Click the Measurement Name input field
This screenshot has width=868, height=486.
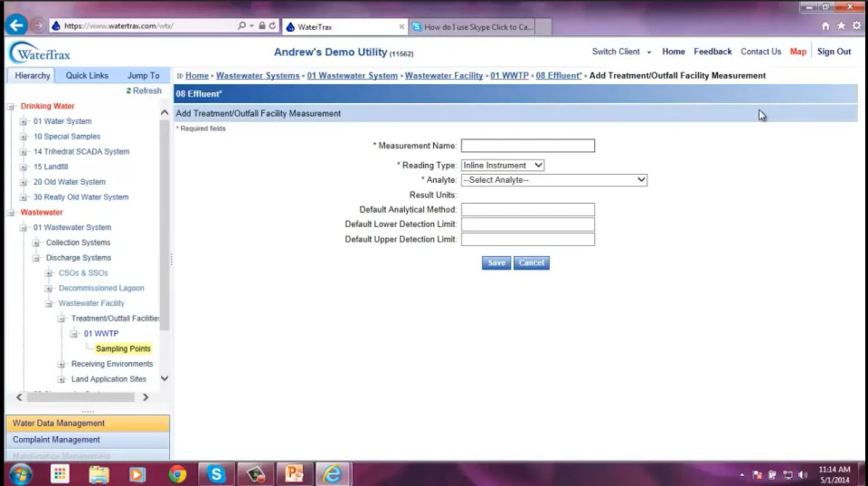(527, 146)
